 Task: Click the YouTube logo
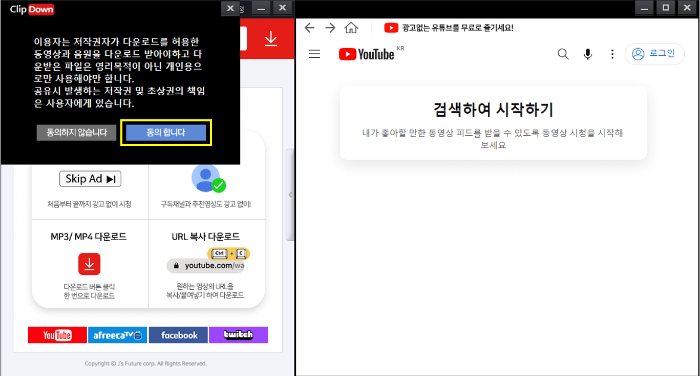coord(367,54)
